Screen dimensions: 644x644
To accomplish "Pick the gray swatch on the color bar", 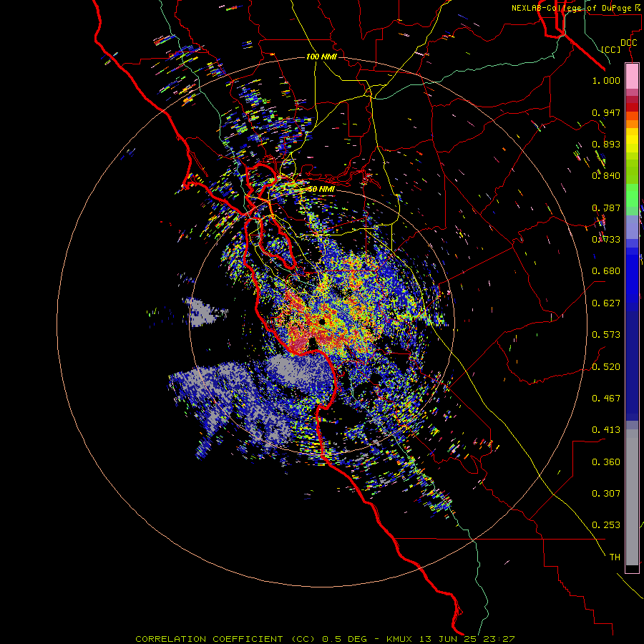I will coord(632,497).
